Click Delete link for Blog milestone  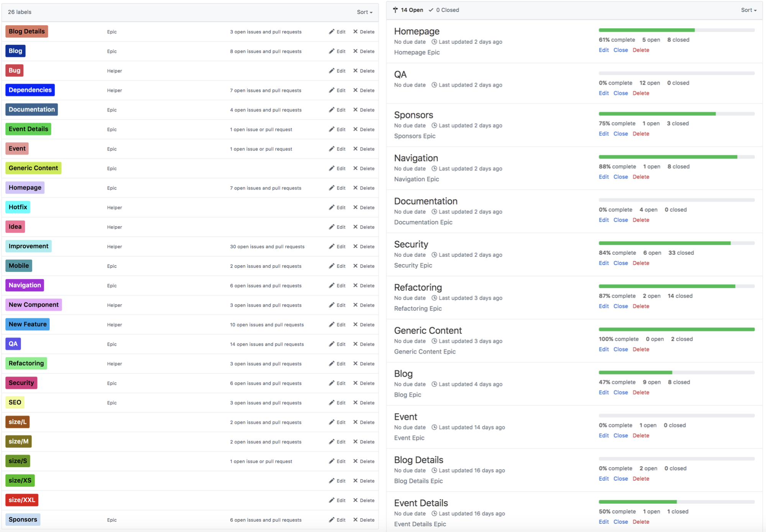tap(641, 392)
